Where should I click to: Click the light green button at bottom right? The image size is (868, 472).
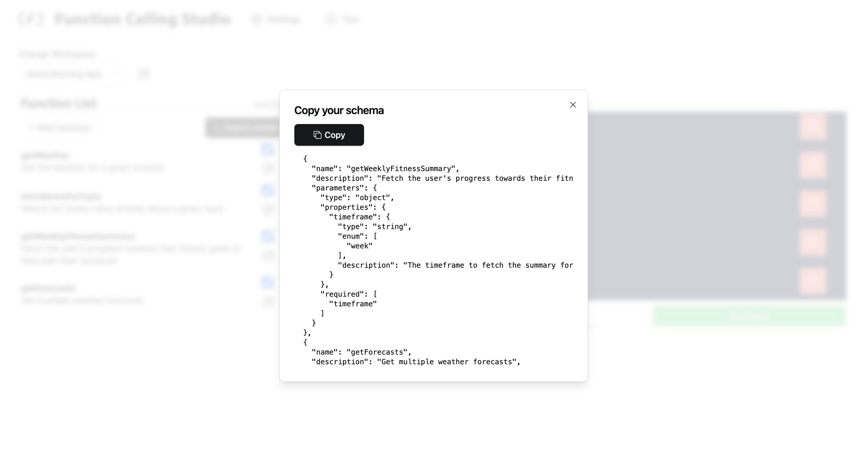(x=749, y=316)
